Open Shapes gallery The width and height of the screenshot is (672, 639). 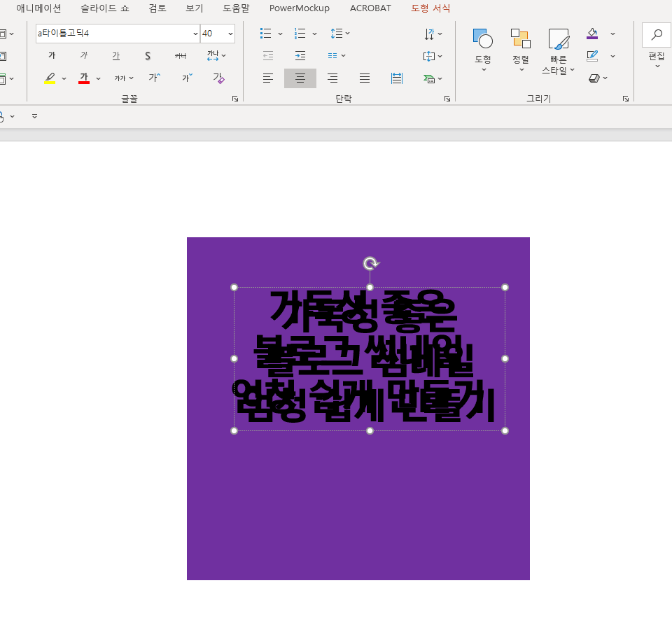click(482, 50)
